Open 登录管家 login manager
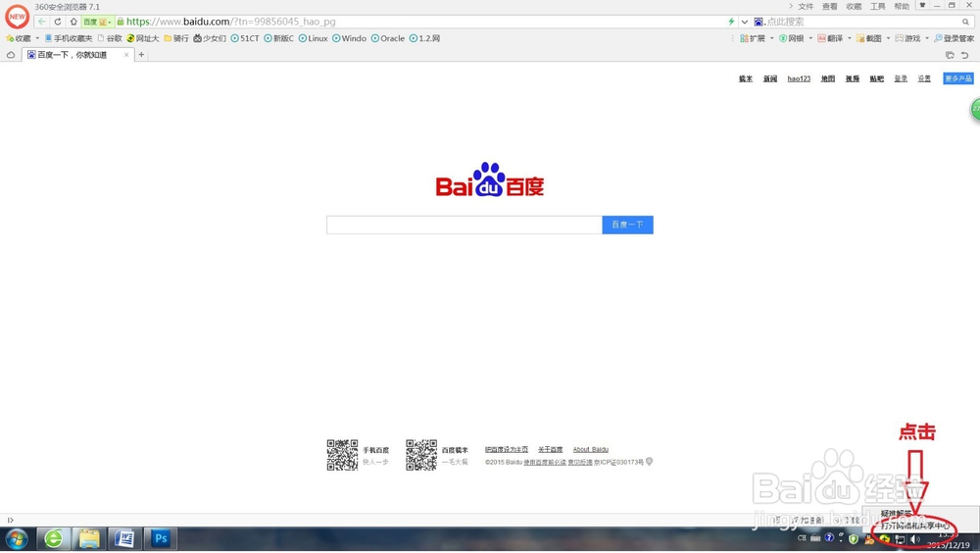Viewport: 980px width, 553px height. click(954, 38)
